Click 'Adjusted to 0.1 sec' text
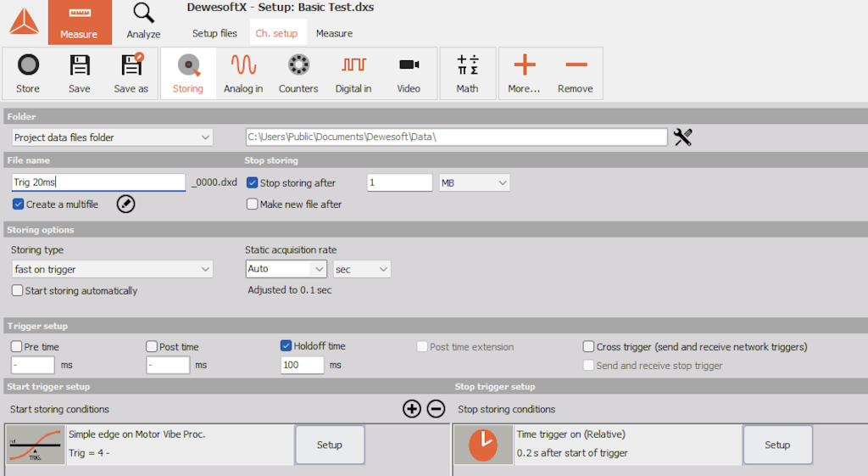The image size is (868, 476). click(x=290, y=290)
